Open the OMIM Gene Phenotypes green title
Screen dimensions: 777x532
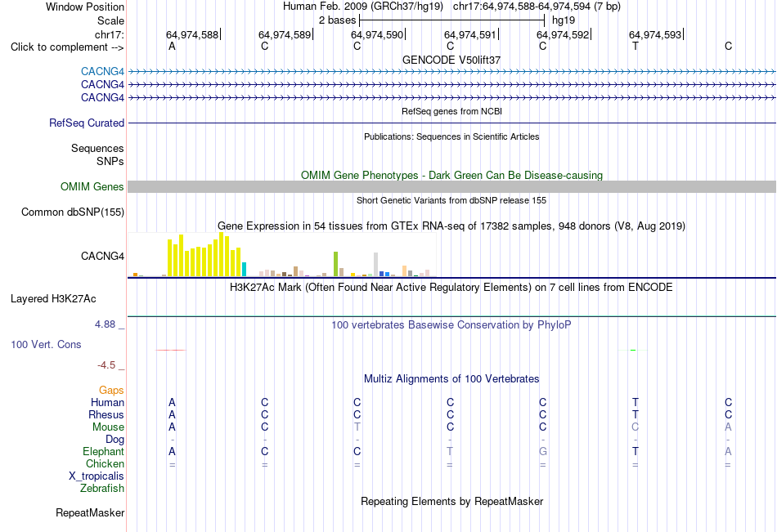click(452, 176)
